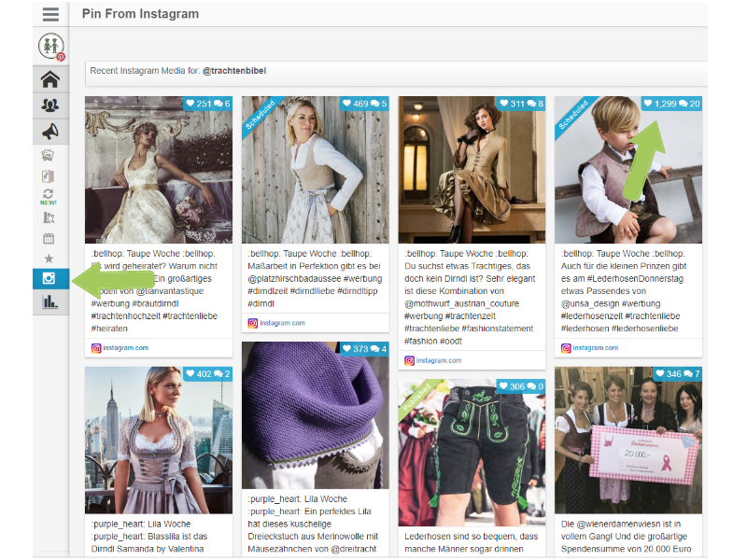Open the blonde woman dirndl photo
The image size is (747, 560).
tap(316, 170)
